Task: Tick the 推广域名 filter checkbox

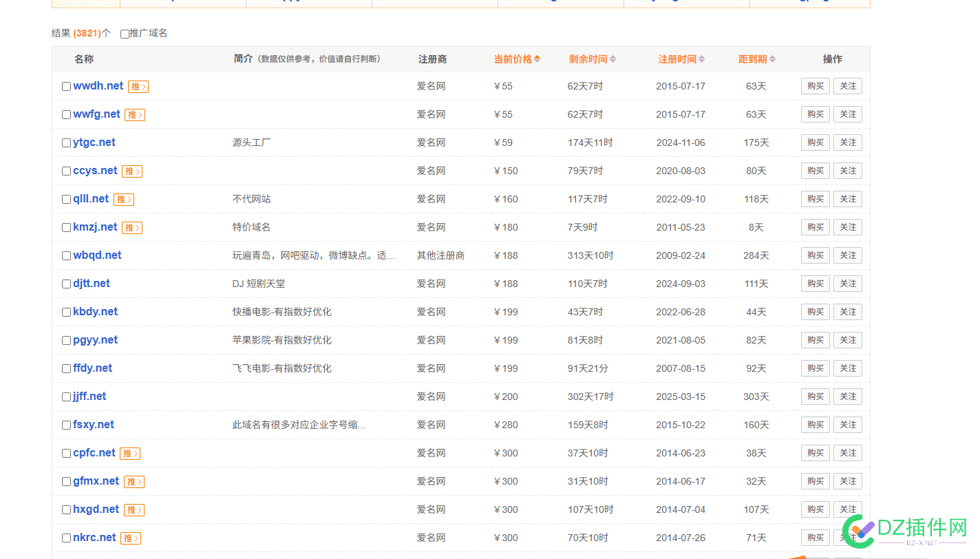Action: 125,34
